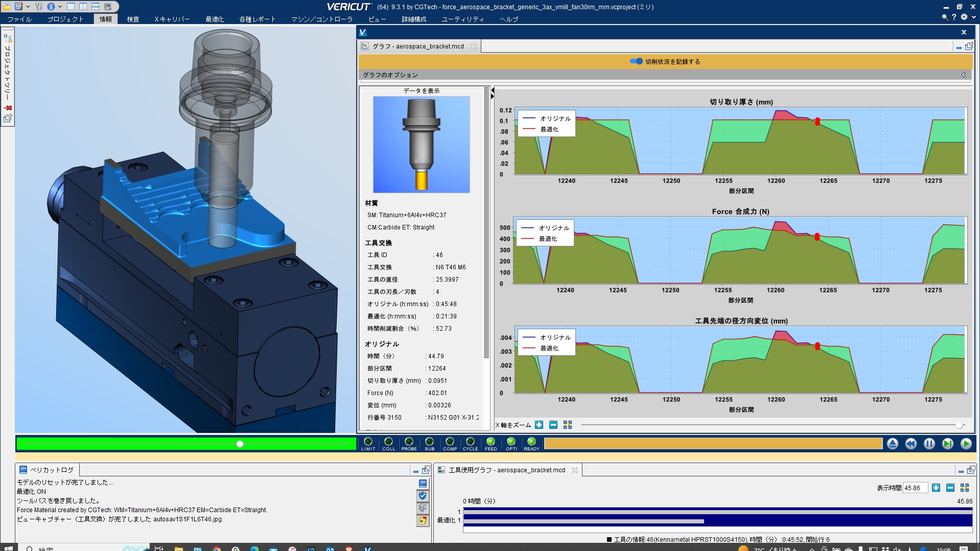Click zoom in icon next to 表示時間 field
The image size is (980, 551).
pos(936,488)
